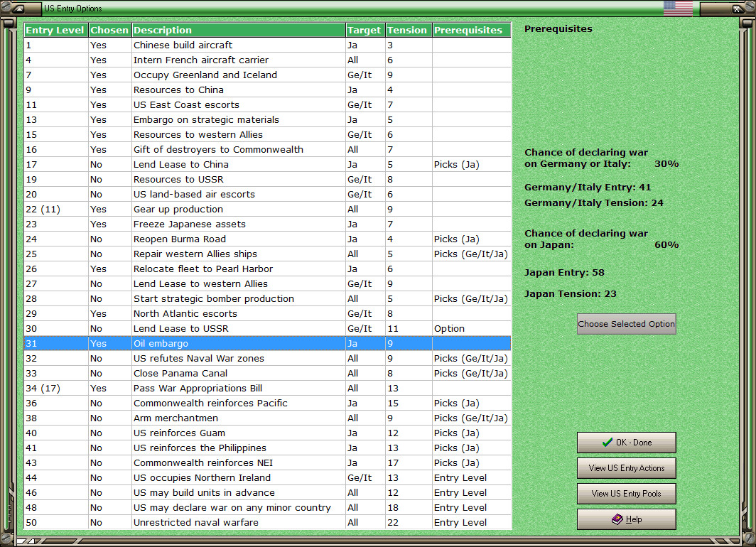This screenshot has width=756, height=547.
Task: Select Pass War Appropriations Bill row
Action: tap(268, 389)
